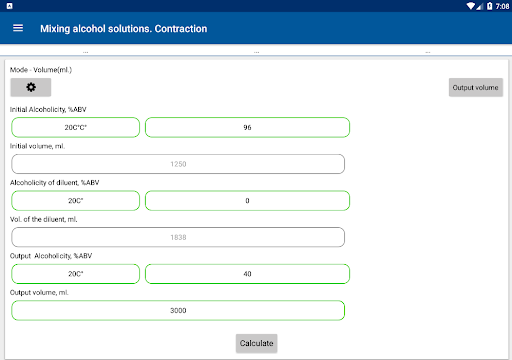
Task: Tap the notification icon in status bar
Action: (x=9, y=6)
